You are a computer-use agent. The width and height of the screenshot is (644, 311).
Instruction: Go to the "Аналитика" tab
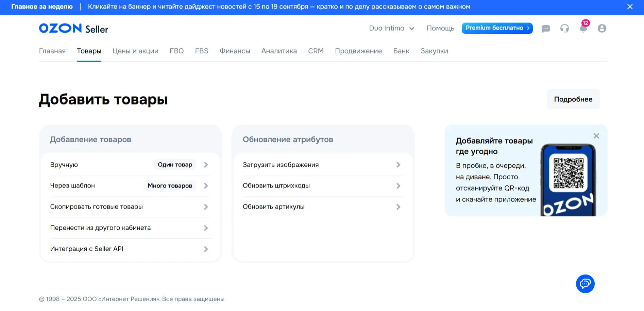coord(279,51)
